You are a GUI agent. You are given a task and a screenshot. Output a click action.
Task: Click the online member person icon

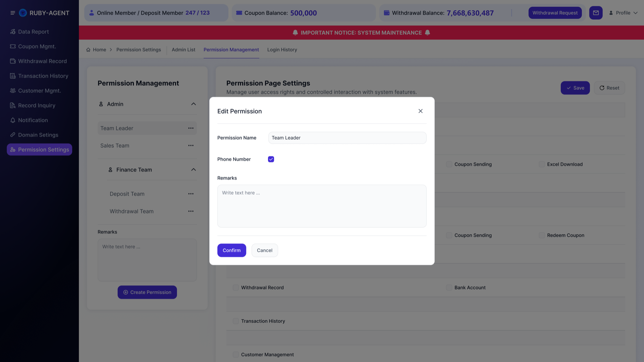[92, 13]
